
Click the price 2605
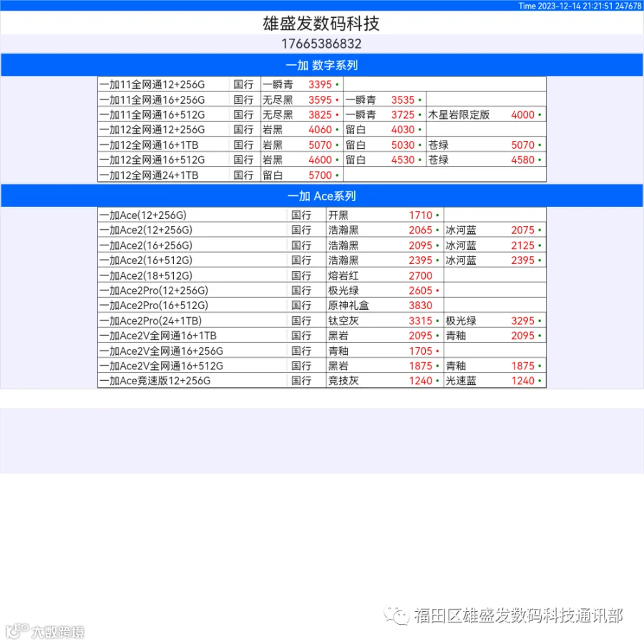(x=421, y=291)
